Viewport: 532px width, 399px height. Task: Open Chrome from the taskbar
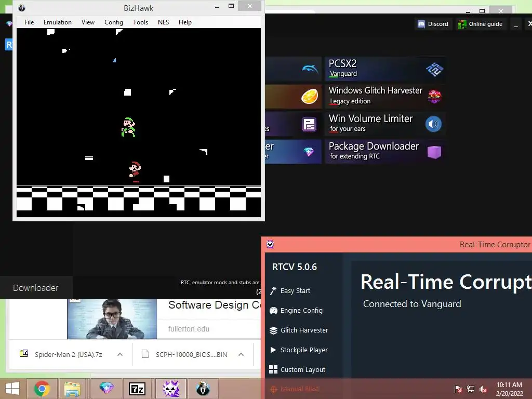(x=42, y=389)
